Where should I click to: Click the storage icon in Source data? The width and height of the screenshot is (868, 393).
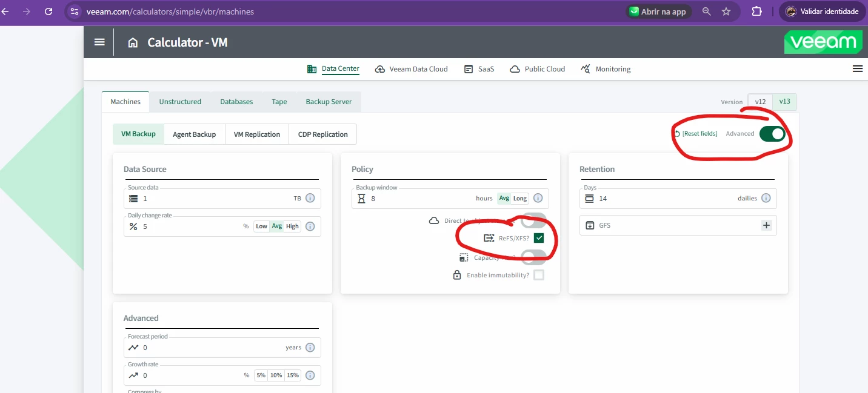pyautogui.click(x=133, y=199)
